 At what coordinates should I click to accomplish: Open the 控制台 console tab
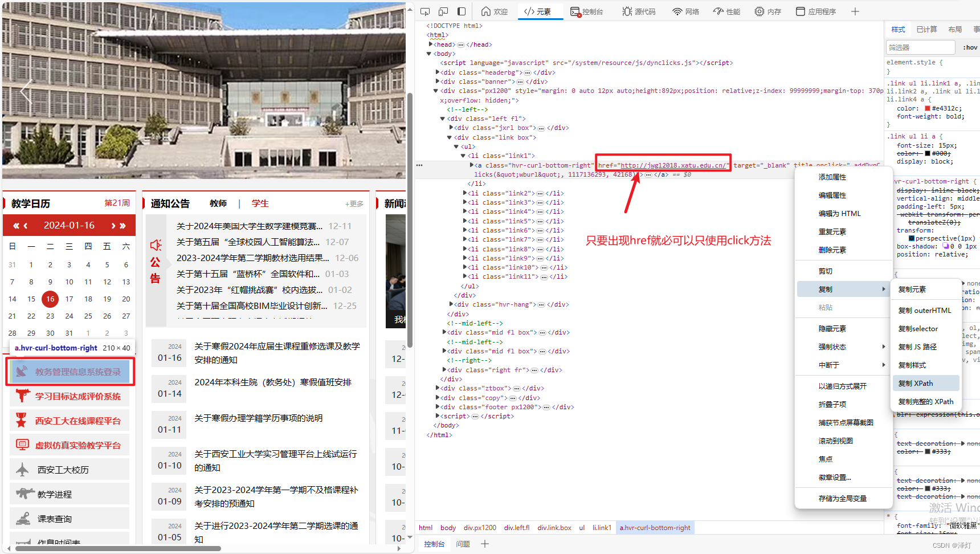pyautogui.click(x=587, y=11)
